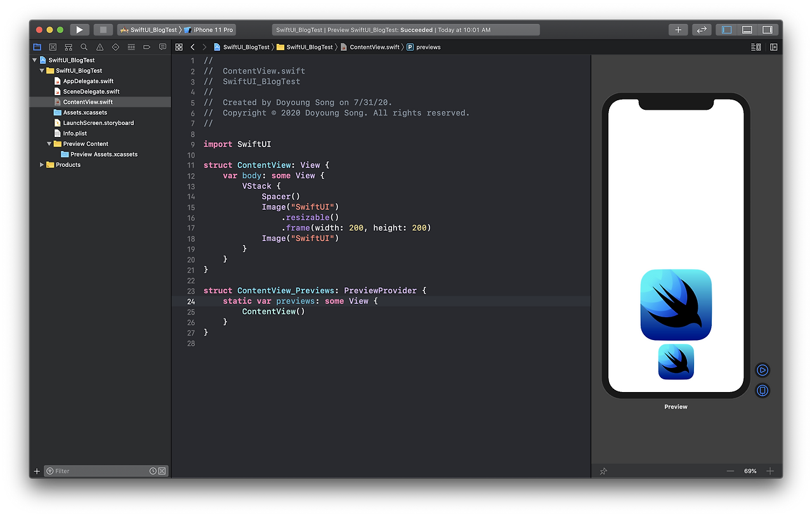
Task: Open LaunchScreen.storyboard in the navigator
Action: 98,123
